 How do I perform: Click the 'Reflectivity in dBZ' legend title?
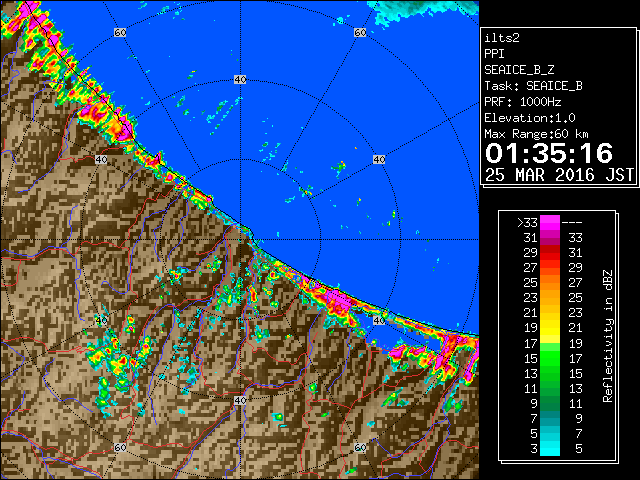608,336
